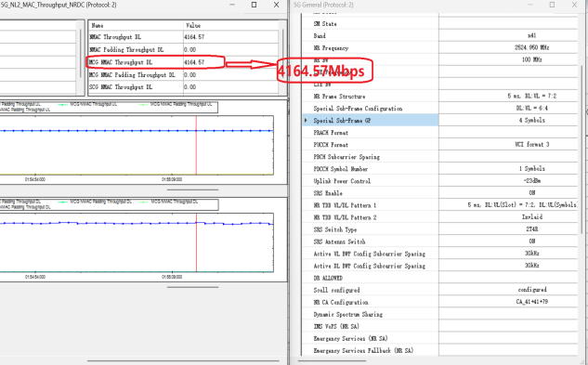
Task: Maximize the 5G_NL2_MAC_Throughput_NRDC window
Action: [x=254, y=5]
